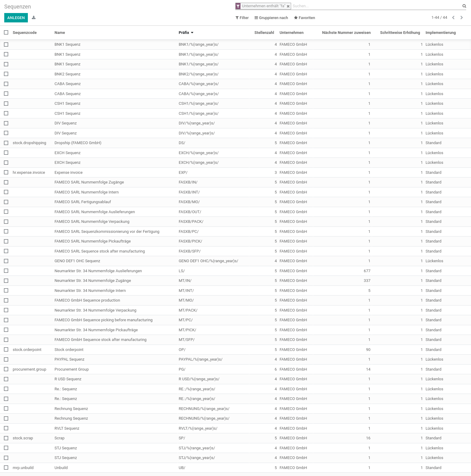
Task: Go to the previous page arrow
Action: [x=453, y=18]
